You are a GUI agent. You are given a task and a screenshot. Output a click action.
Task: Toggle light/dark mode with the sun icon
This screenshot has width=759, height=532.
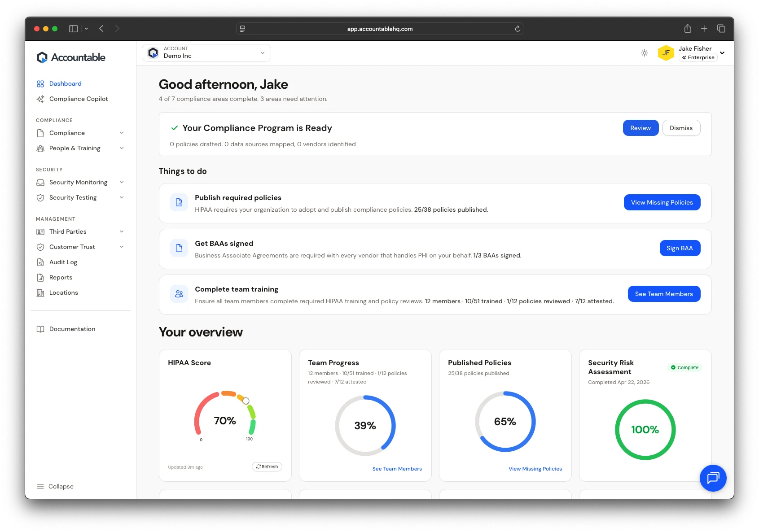click(645, 52)
